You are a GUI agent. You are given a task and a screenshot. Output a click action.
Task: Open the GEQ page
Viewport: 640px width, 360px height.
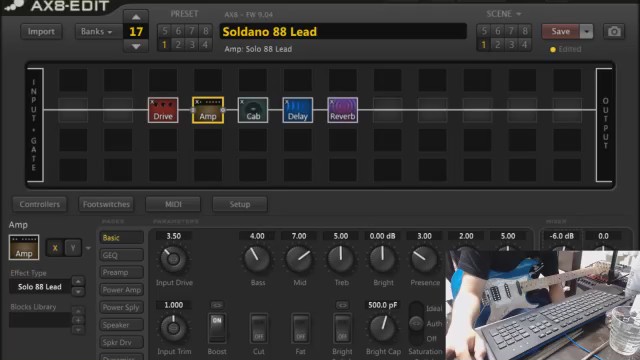[x=121, y=255]
